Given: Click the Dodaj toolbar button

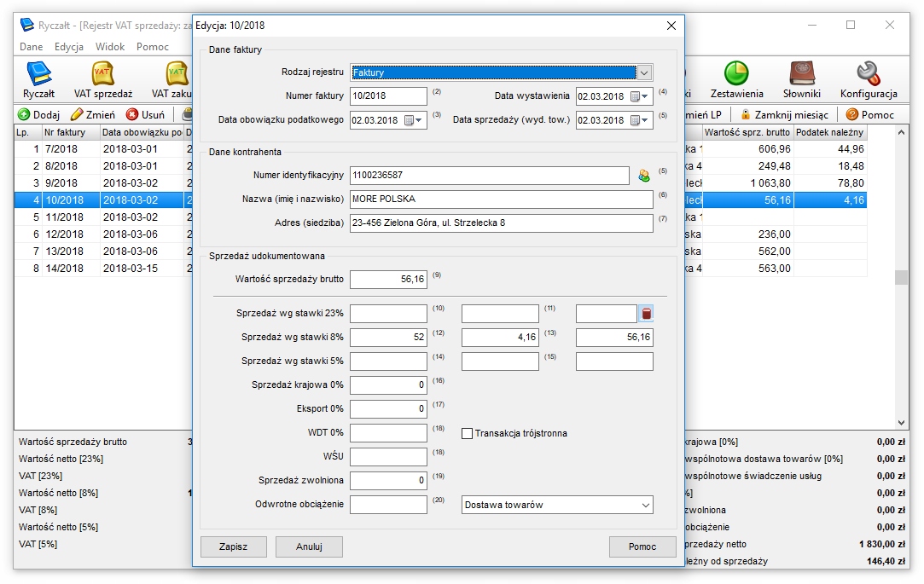Looking at the screenshot, I should coord(38,114).
